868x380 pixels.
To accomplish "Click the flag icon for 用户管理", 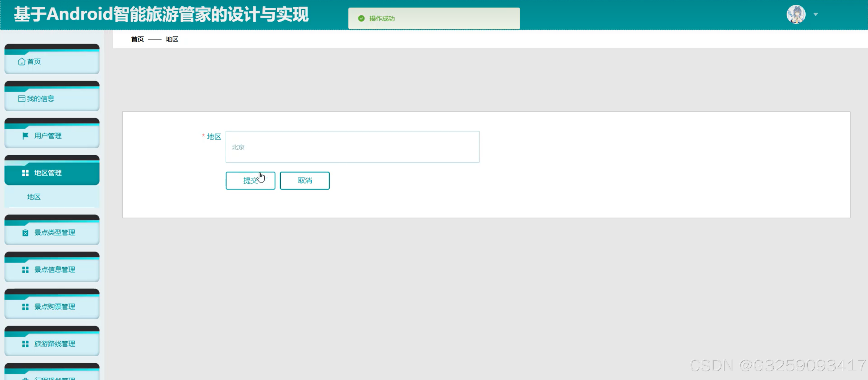I will click(25, 136).
